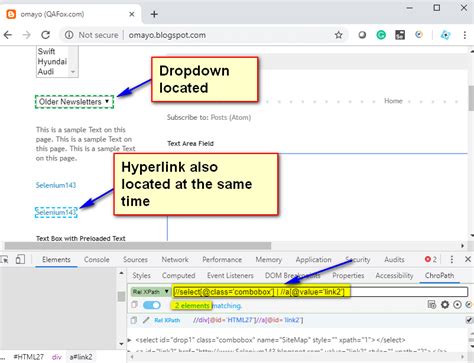Click the #HTML27 breadcrumb

28,357
